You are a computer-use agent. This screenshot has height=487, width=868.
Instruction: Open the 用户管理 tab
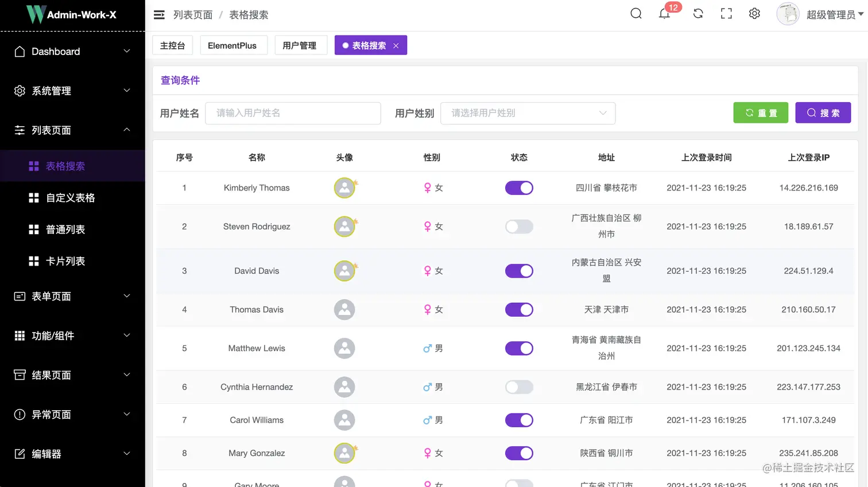[x=301, y=45]
